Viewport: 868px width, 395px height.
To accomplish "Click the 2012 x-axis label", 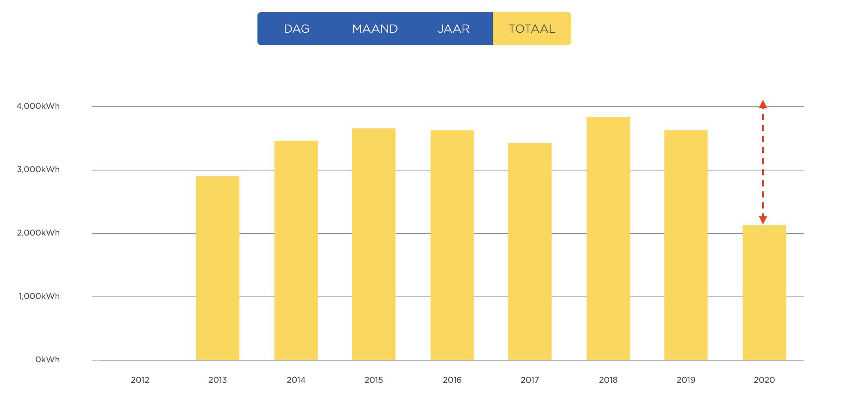I will [140, 380].
